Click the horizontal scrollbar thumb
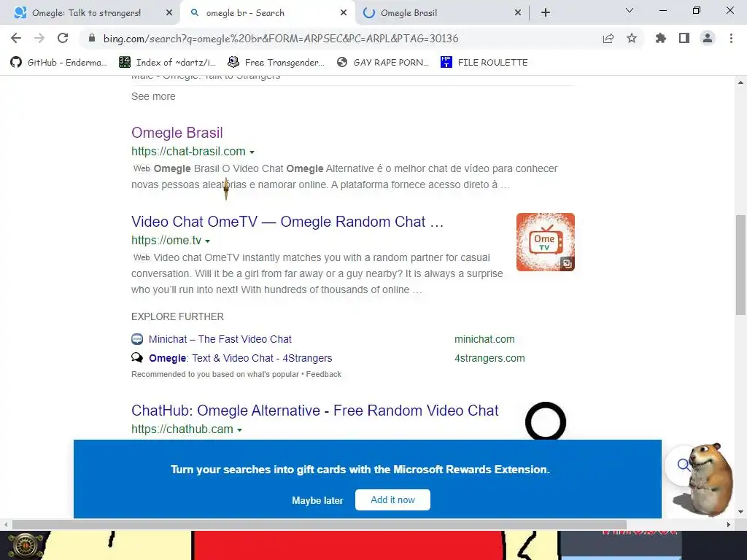This screenshot has width=747, height=560. click(x=320, y=524)
